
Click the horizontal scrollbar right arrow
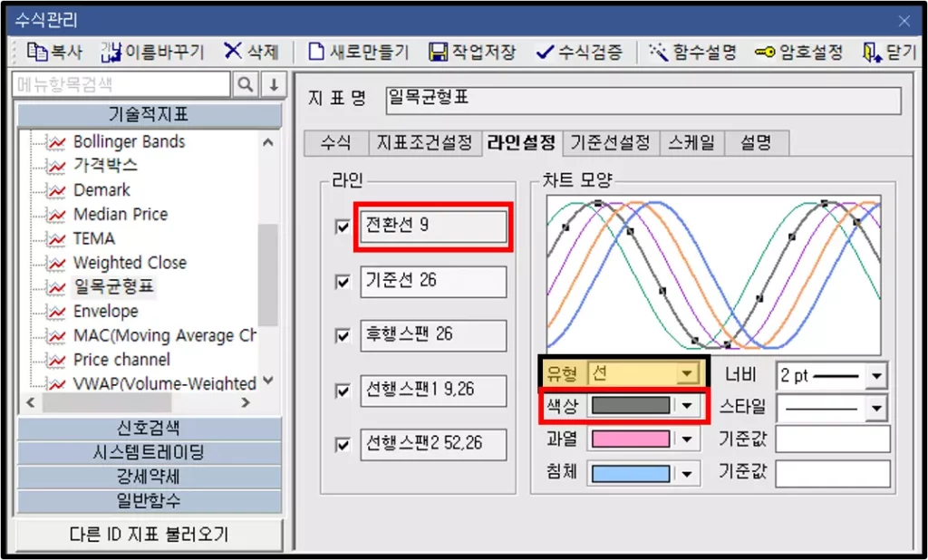pos(246,403)
